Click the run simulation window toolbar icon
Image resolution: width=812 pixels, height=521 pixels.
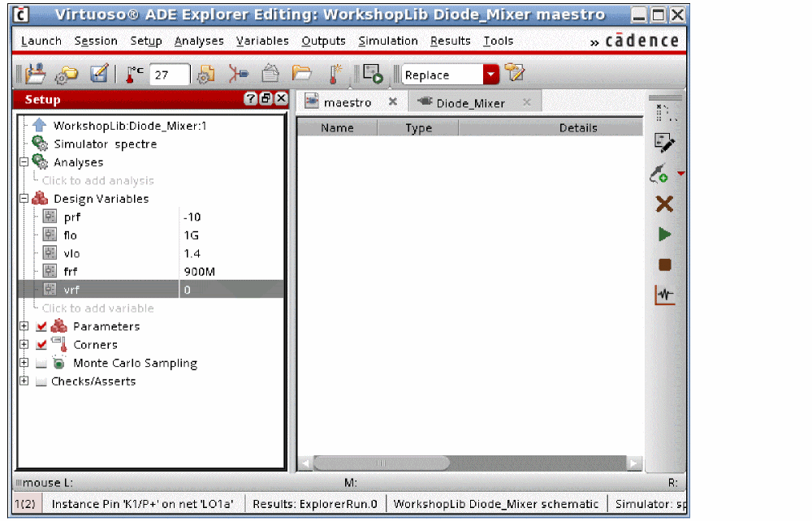tap(373, 74)
